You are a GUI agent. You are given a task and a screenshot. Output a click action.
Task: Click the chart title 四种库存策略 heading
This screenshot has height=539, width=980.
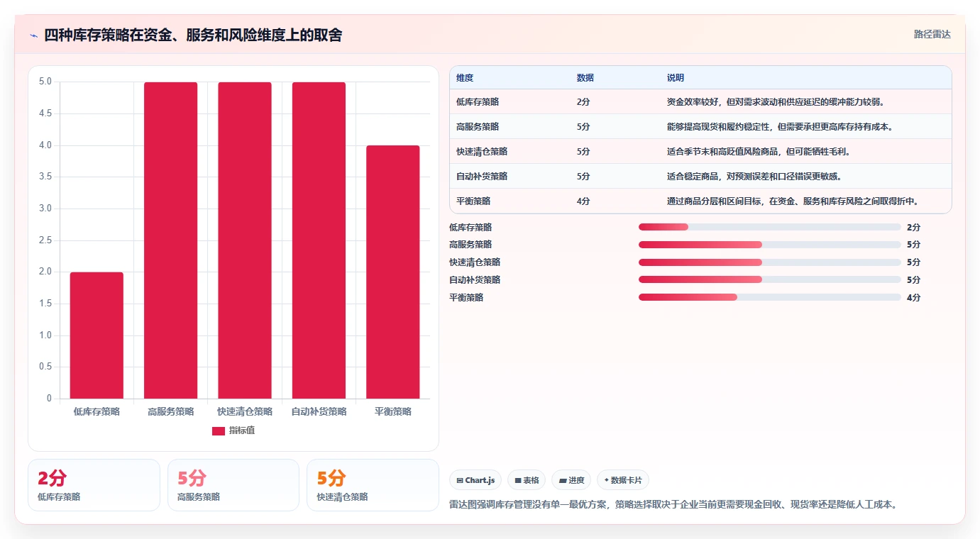tap(193, 35)
